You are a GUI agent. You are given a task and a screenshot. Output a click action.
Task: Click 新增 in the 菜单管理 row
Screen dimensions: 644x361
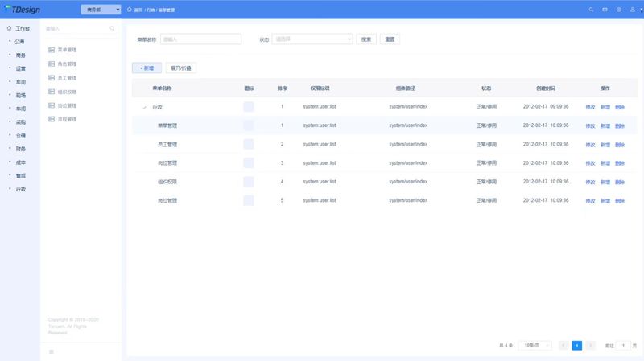(x=605, y=126)
